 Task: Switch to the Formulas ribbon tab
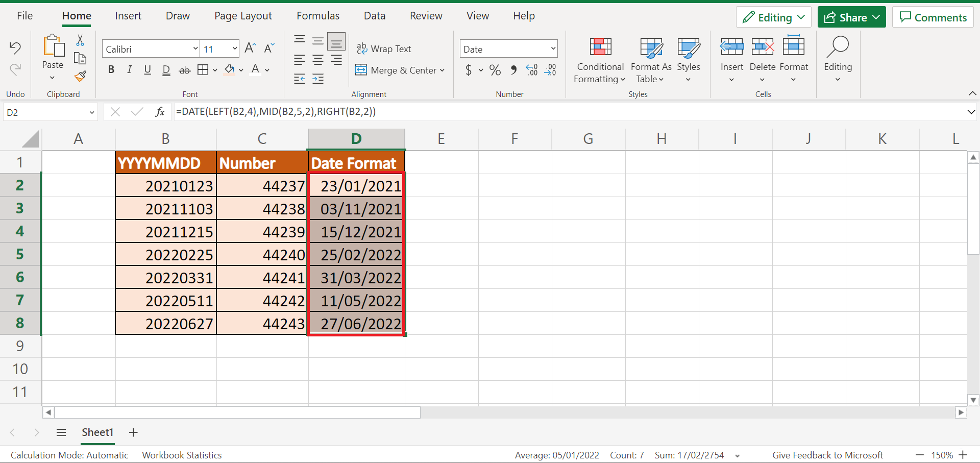(317, 16)
